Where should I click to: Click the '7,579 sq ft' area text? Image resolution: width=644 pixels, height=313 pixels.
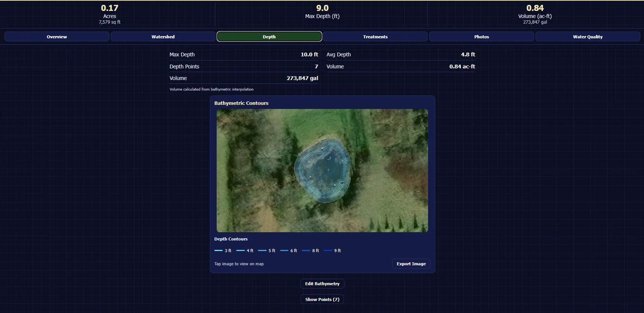(110, 22)
